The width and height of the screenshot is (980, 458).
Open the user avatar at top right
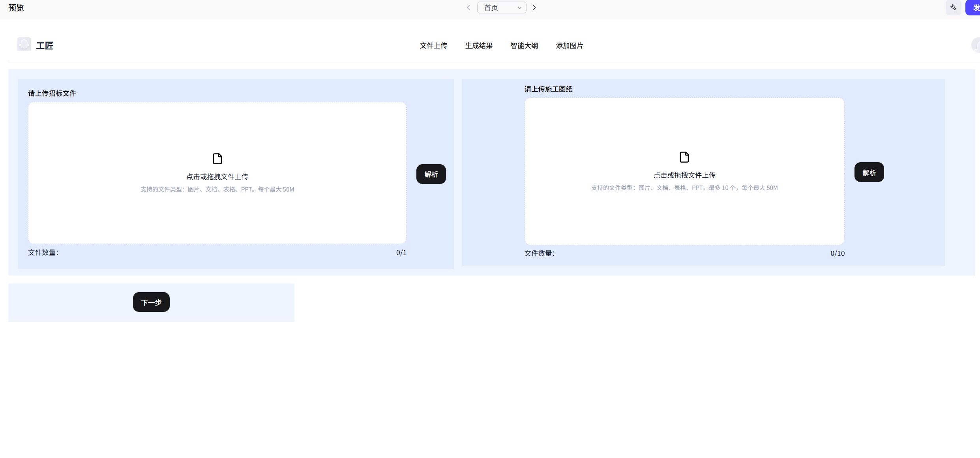[x=976, y=45]
